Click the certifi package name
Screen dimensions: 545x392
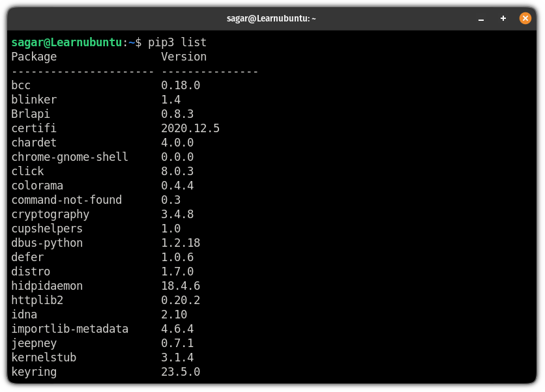(34, 128)
